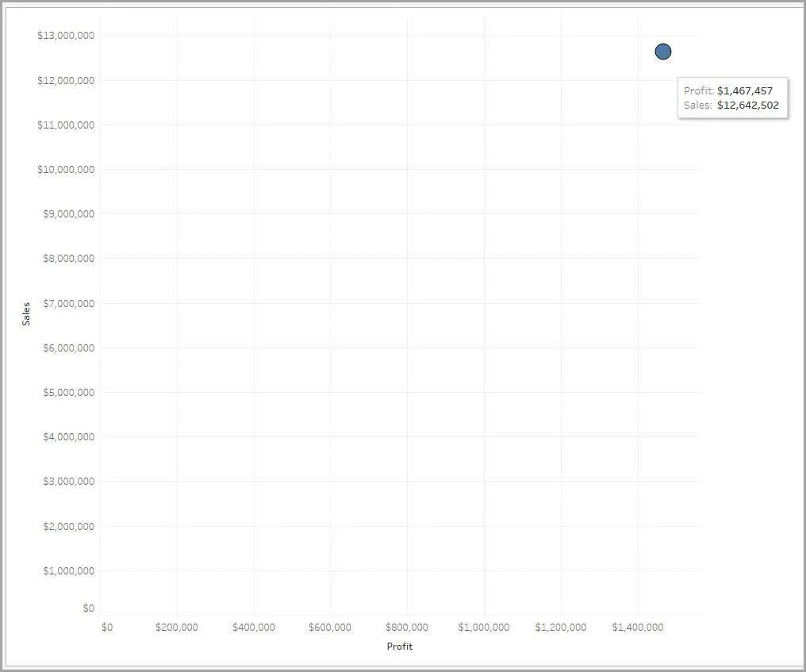Click the $12,000,000 Sales axis label
This screenshot has height=672, width=806.
66,80
